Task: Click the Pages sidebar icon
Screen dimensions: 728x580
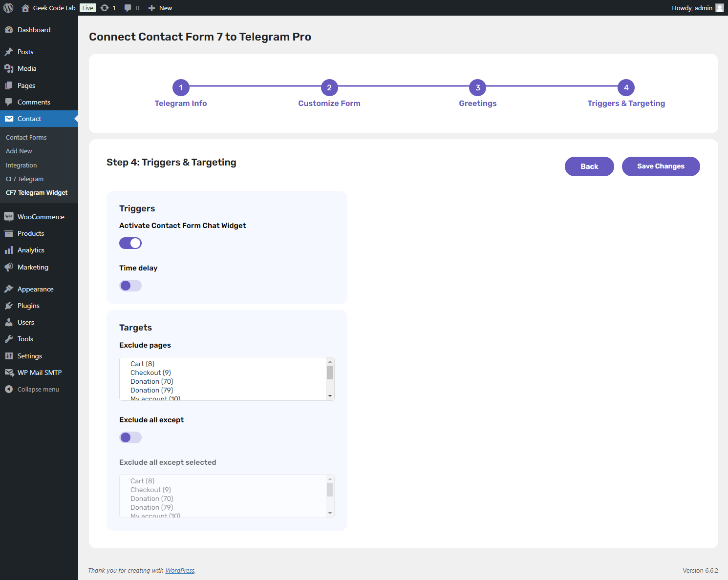Action: [x=9, y=85]
